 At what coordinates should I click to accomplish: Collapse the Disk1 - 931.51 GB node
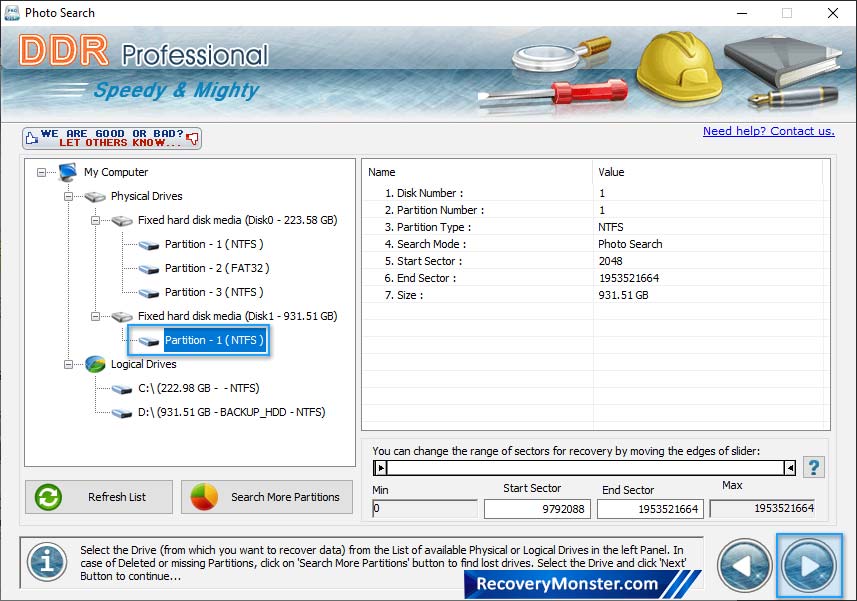coord(95,316)
